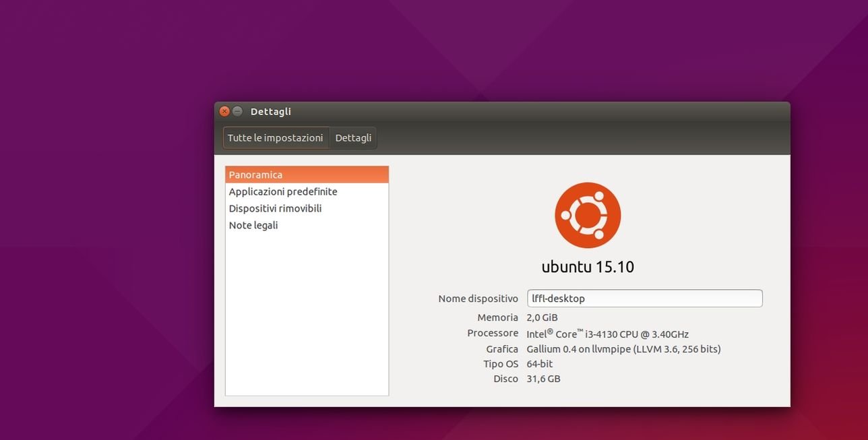Image resolution: width=868 pixels, height=440 pixels.
Task: Click the Intel Core i3-4130 processor value
Action: pos(607,334)
